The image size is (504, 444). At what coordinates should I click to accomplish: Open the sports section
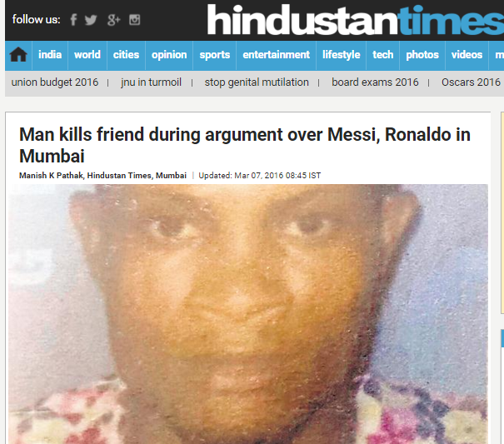[x=215, y=55]
